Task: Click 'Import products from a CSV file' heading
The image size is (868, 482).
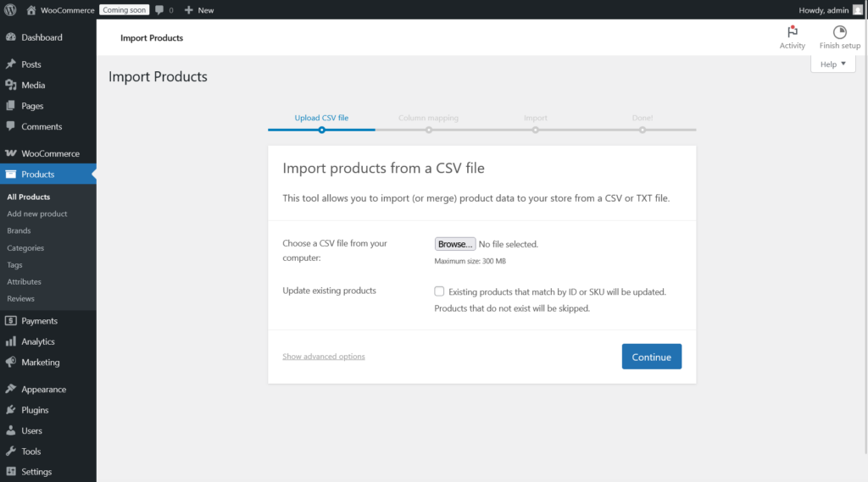Action: tap(383, 168)
